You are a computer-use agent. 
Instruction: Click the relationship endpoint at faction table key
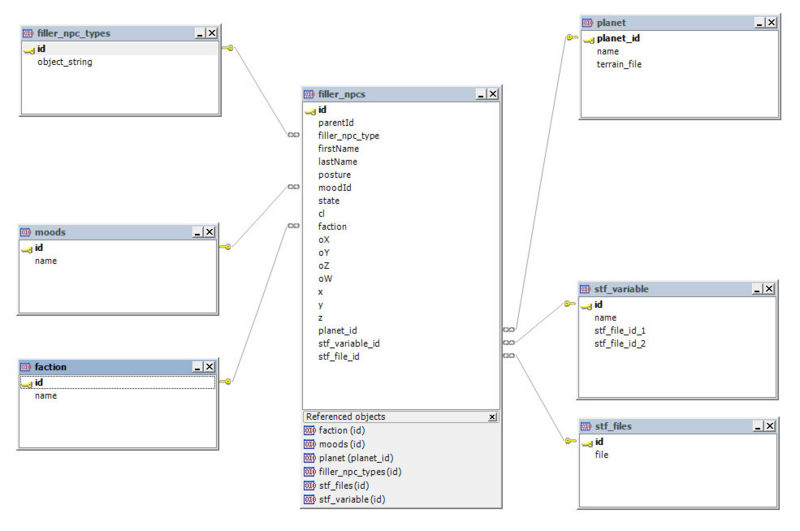pyautogui.click(x=228, y=381)
